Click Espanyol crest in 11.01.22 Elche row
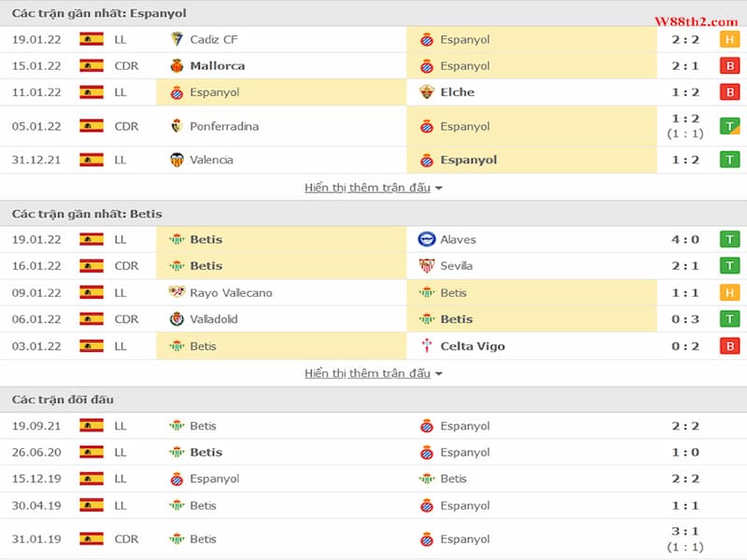The image size is (747, 560). tap(176, 92)
